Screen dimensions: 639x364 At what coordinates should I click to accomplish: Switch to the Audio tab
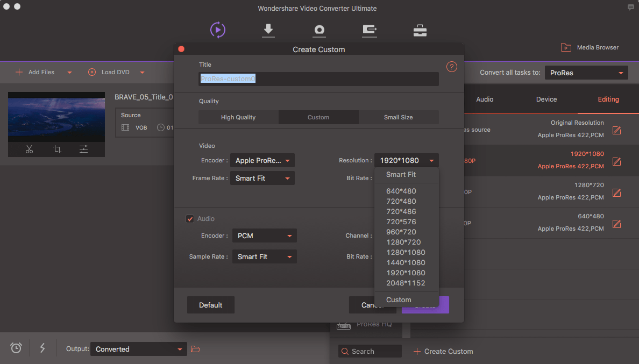[x=485, y=99]
